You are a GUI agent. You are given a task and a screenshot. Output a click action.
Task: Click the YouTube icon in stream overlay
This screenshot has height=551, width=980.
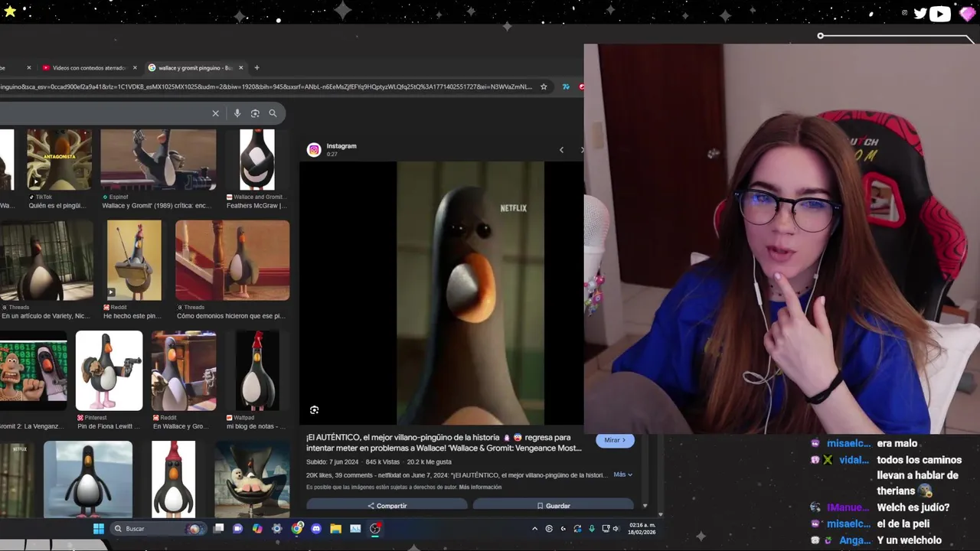click(940, 13)
